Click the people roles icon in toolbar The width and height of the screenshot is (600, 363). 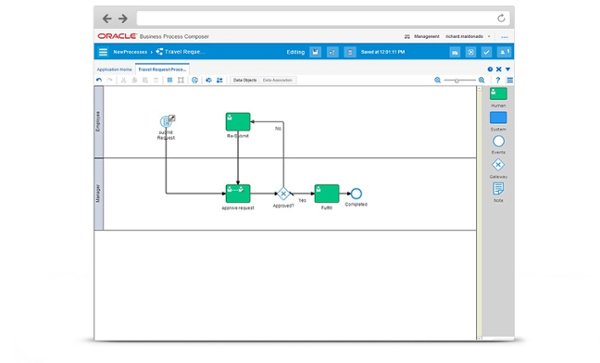[219, 80]
